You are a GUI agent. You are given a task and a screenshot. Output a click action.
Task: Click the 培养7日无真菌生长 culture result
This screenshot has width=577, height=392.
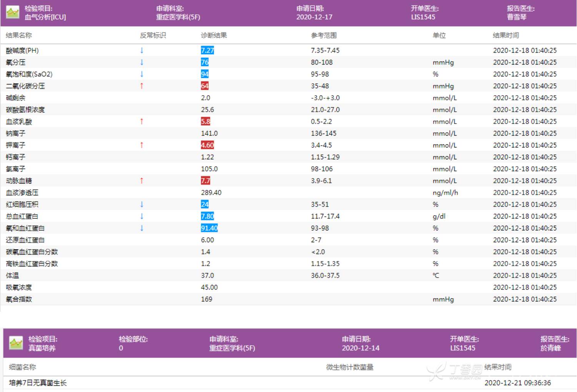38,383
